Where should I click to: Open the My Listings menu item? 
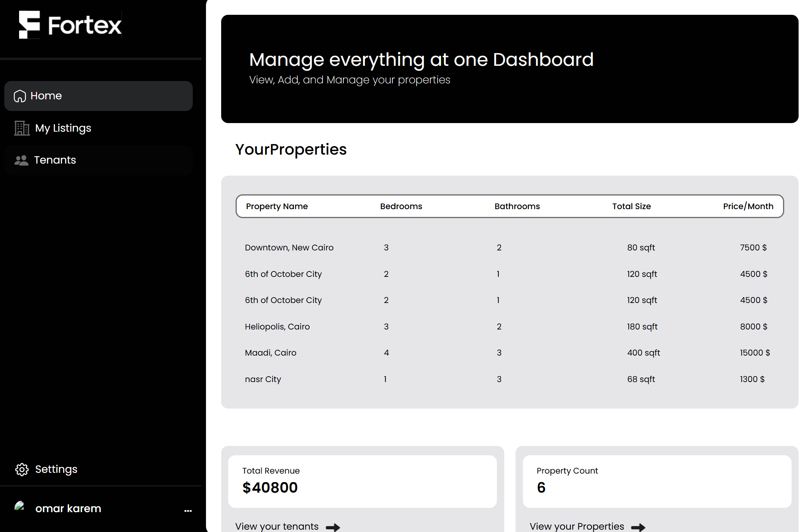click(x=63, y=128)
